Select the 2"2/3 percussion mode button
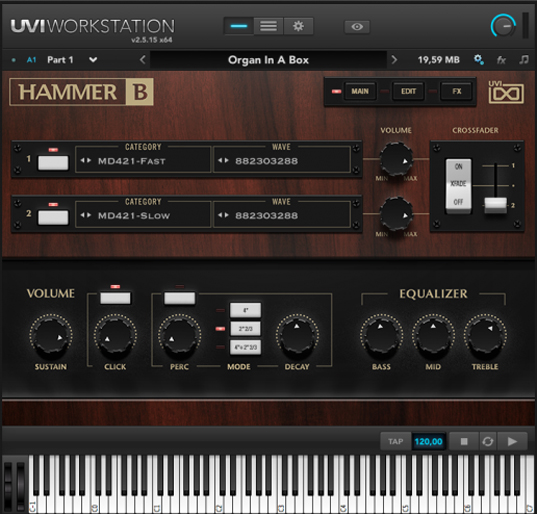The height and width of the screenshot is (514, 537). coord(245,329)
